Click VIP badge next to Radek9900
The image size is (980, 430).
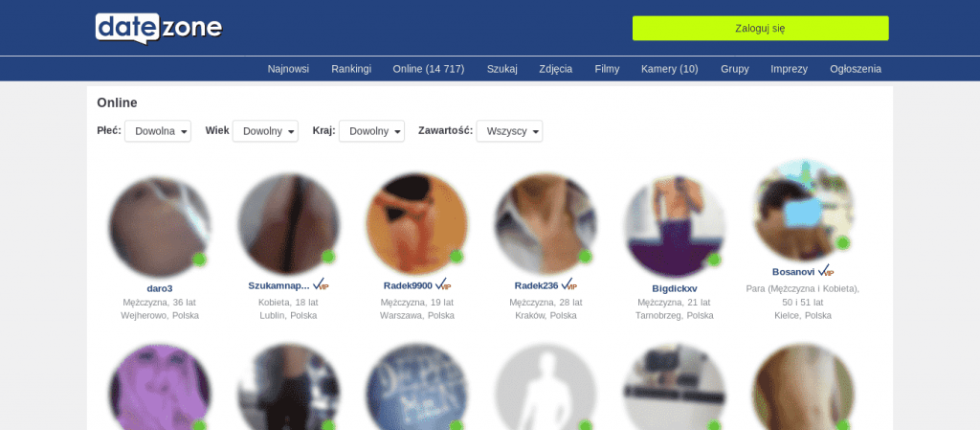pyautogui.click(x=443, y=285)
